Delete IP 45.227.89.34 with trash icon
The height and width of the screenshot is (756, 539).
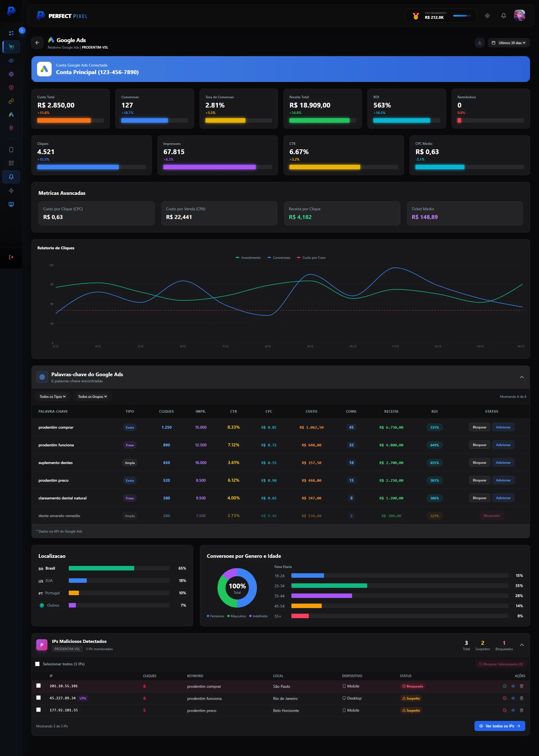[521, 698]
